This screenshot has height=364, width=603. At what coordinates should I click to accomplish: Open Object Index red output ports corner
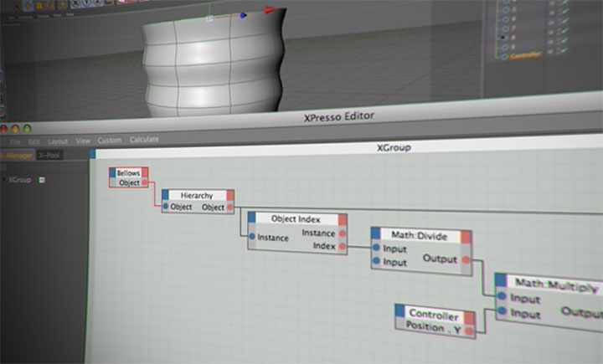(x=343, y=220)
